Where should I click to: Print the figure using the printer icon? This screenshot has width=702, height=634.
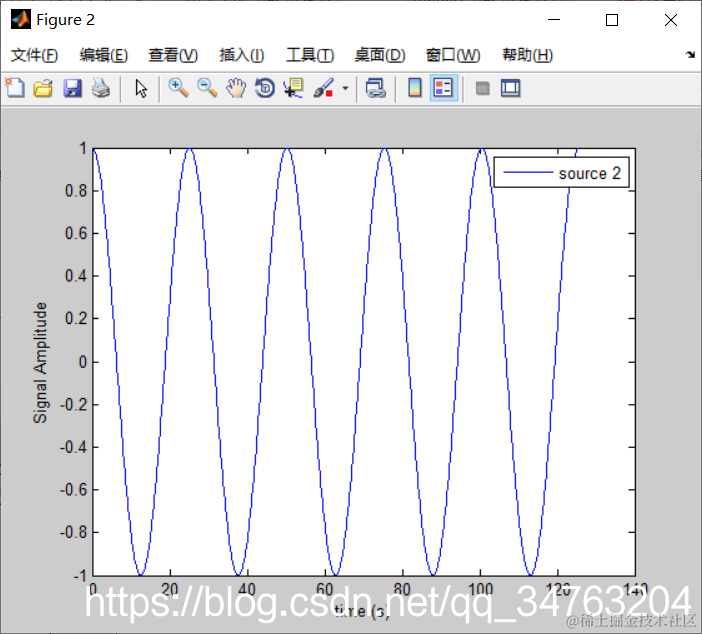(101, 88)
